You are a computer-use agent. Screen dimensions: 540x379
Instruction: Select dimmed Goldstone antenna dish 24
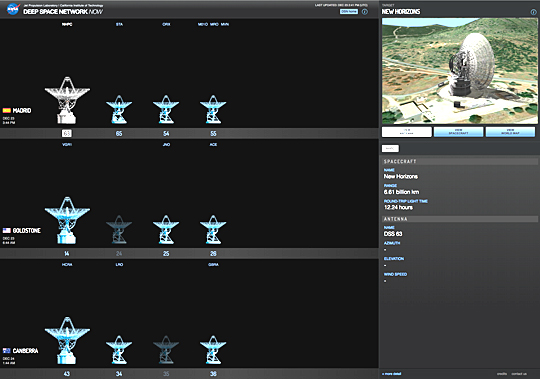(119, 229)
